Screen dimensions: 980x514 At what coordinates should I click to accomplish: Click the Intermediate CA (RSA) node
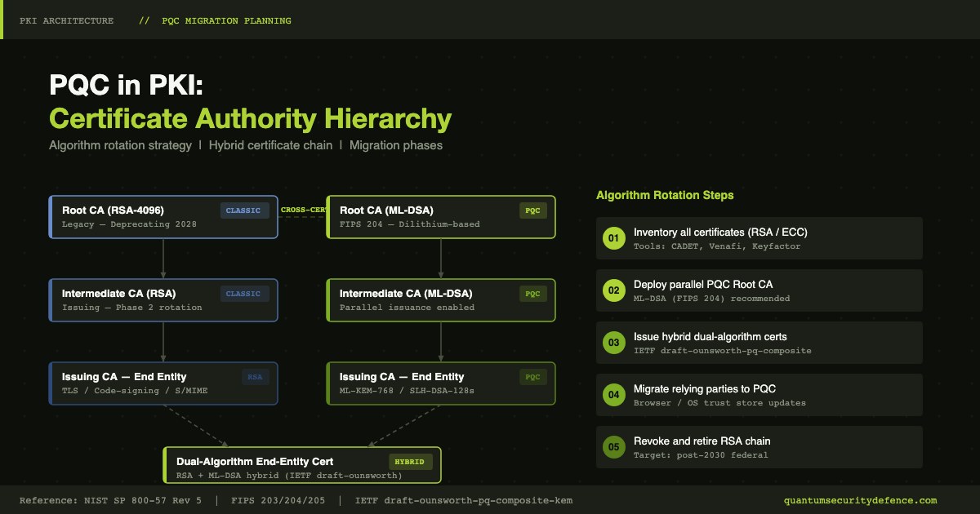click(163, 300)
